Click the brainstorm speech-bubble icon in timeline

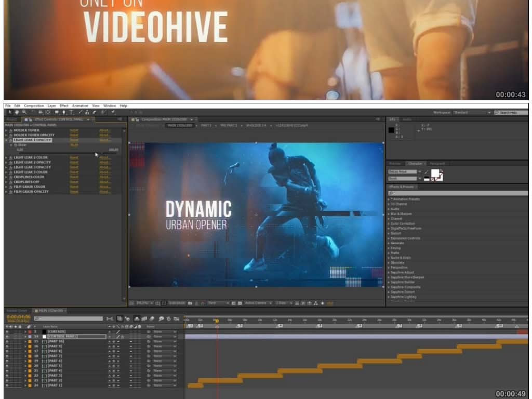coord(161,318)
